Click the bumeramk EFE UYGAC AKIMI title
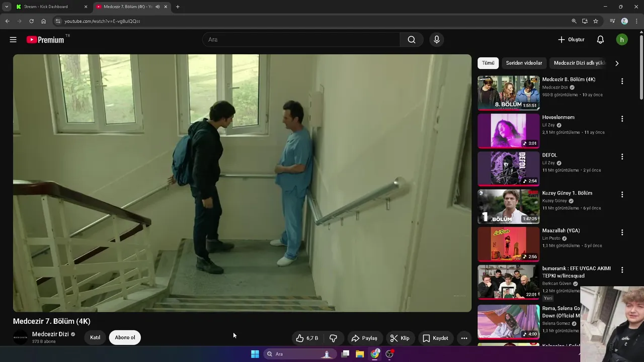 click(x=577, y=272)
